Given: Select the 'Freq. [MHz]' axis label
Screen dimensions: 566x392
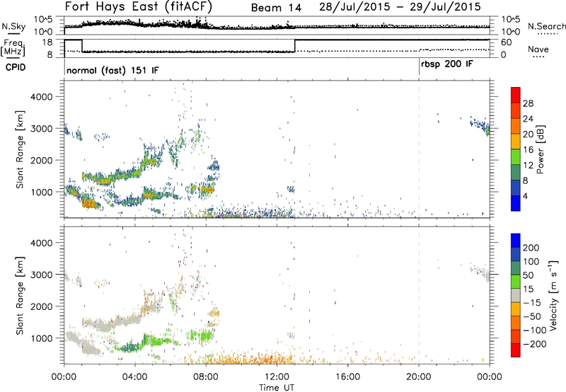Looking at the screenshot, I should click(13, 47).
